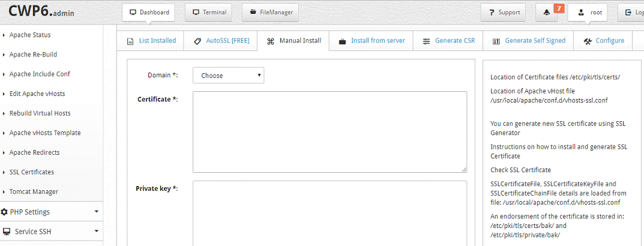Click the Terminal monitor icon
Viewport: 644px width, 246px height.
pyautogui.click(x=196, y=13)
